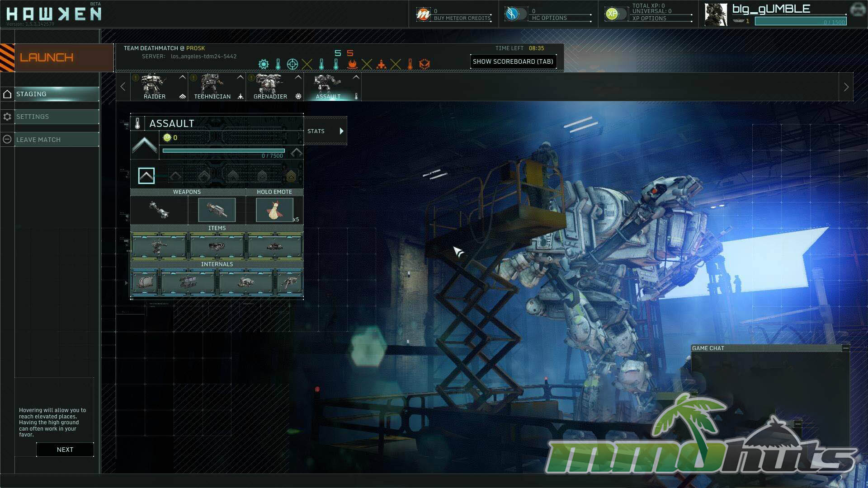Select the first primary weapon slot
This screenshot has width=868, height=488.
[159, 210]
